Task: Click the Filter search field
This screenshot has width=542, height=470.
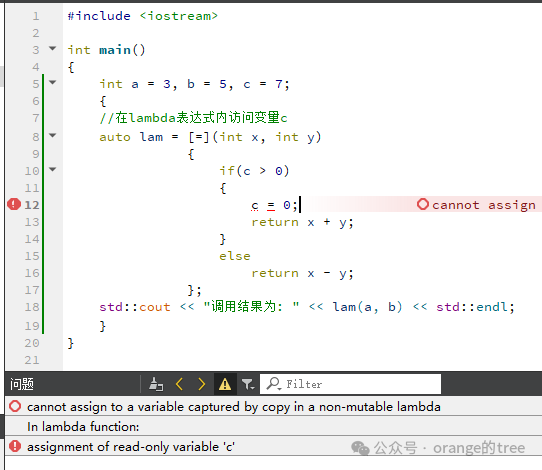Action: [x=350, y=384]
